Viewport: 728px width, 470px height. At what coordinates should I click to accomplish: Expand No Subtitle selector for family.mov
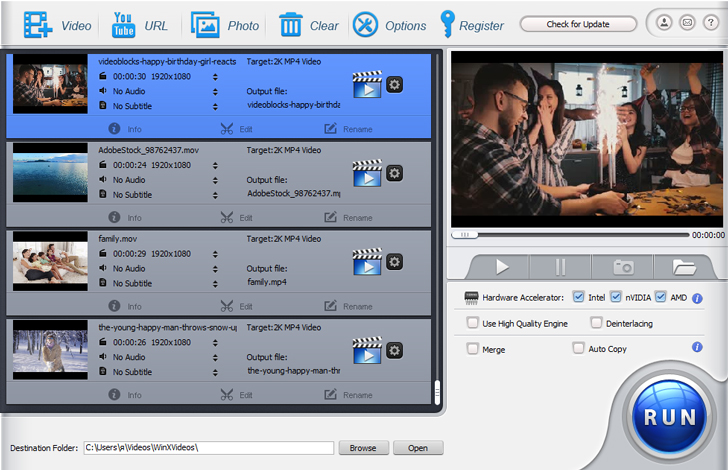215,284
